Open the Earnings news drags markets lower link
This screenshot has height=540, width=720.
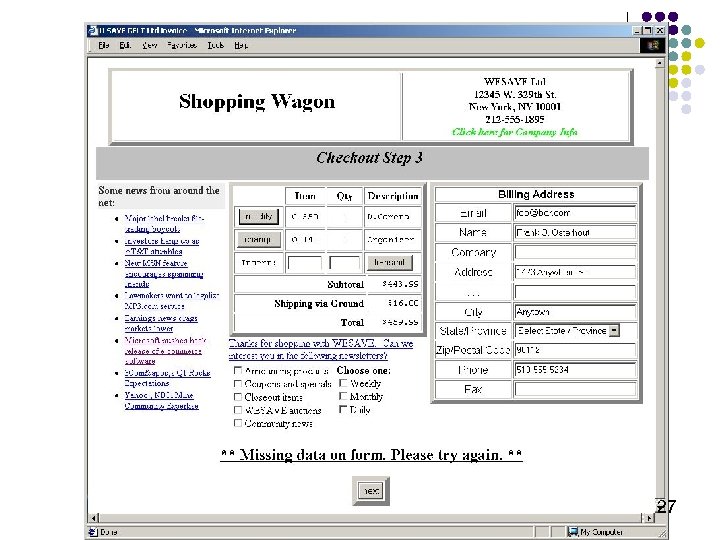click(161, 323)
